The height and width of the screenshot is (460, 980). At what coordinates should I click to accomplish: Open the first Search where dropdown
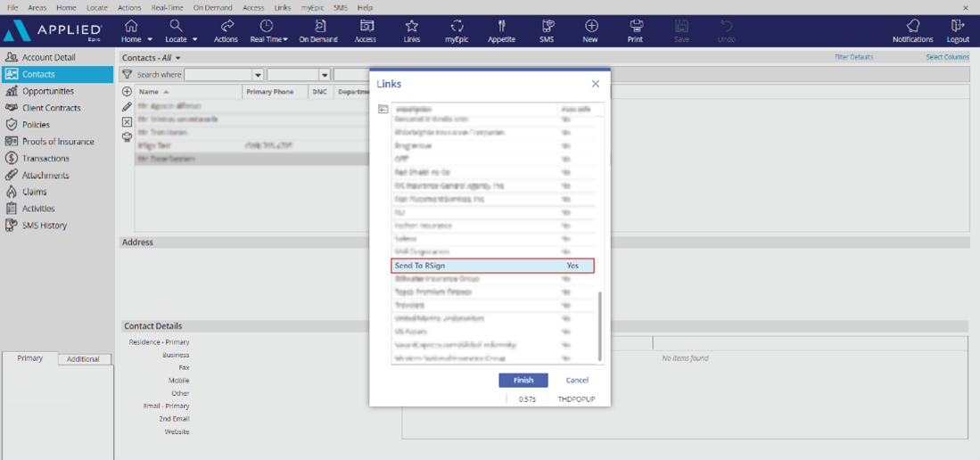coord(258,74)
